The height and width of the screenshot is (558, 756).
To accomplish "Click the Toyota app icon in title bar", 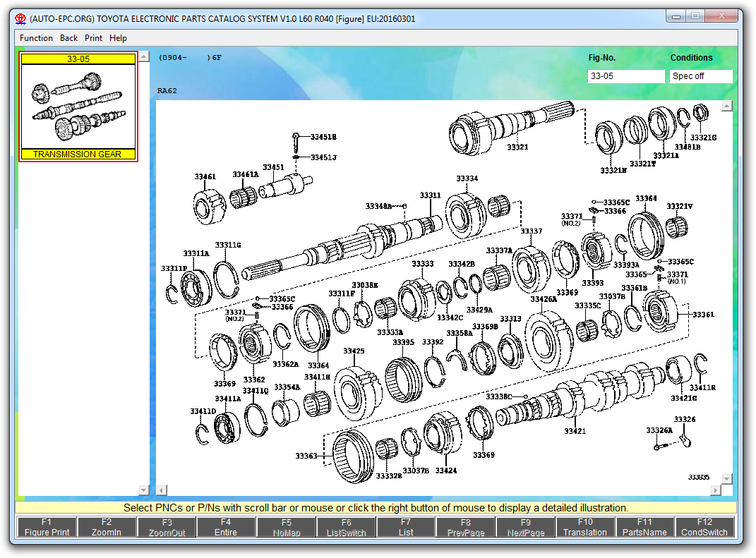I will click(x=20, y=19).
